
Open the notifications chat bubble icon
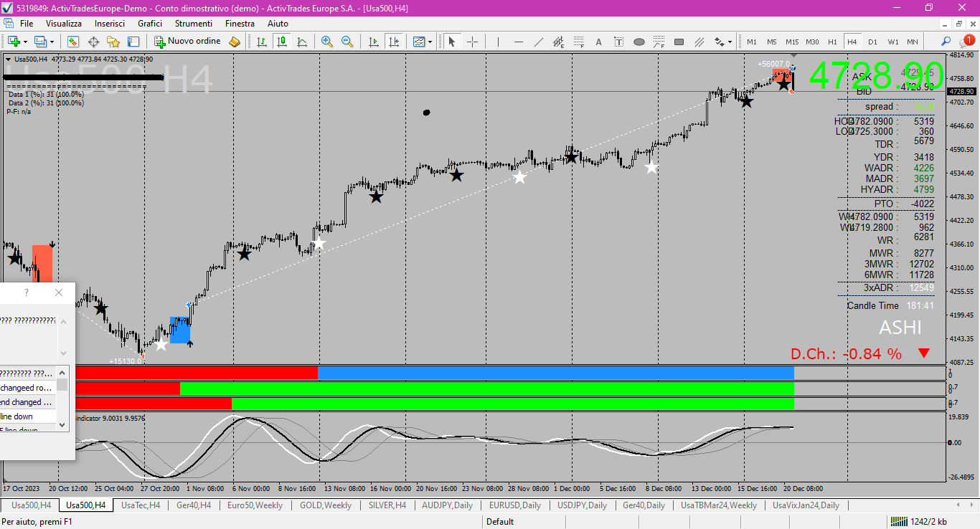966,42
